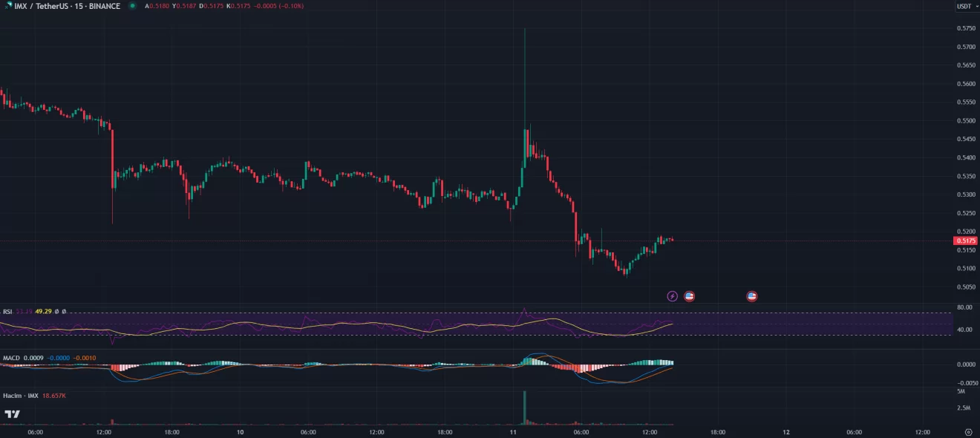Open the USDT currency dropdown
Viewport: 980px width, 438px height.
(964, 6)
